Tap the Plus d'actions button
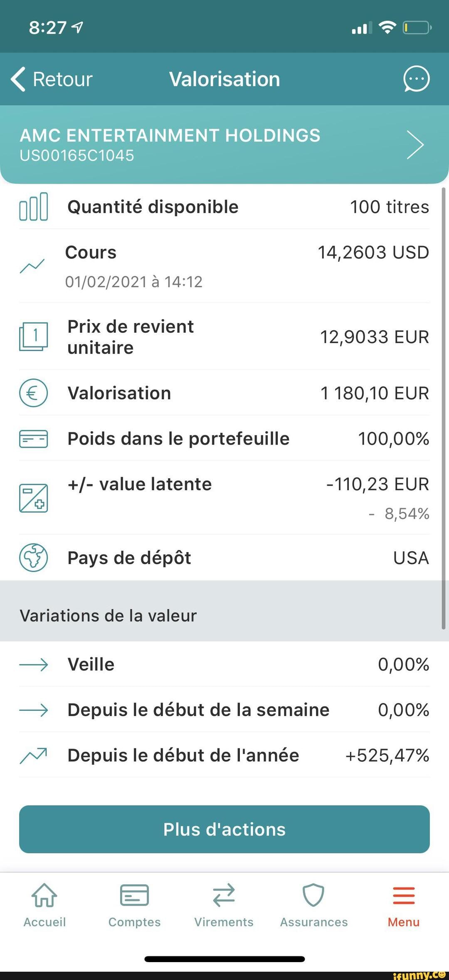This screenshot has width=449, height=980. (x=224, y=829)
